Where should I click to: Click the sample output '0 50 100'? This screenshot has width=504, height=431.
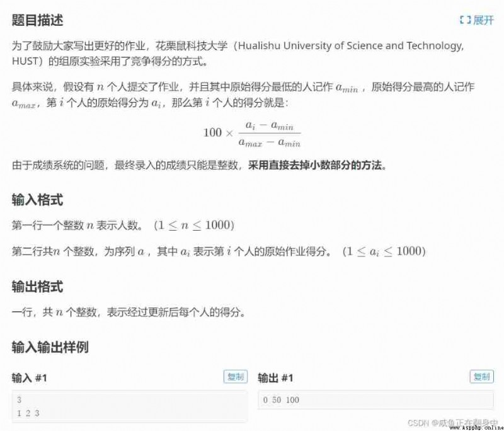pyautogui.click(x=281, y=400)
